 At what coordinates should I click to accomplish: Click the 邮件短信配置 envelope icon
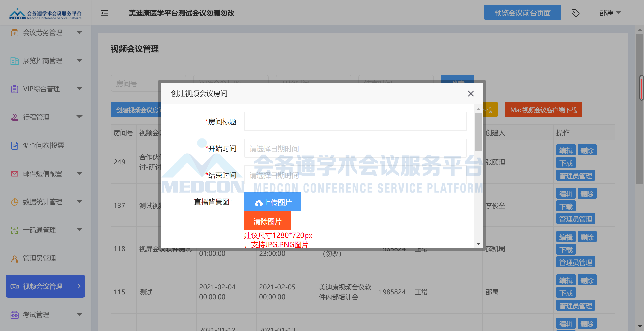coord(15,174)
